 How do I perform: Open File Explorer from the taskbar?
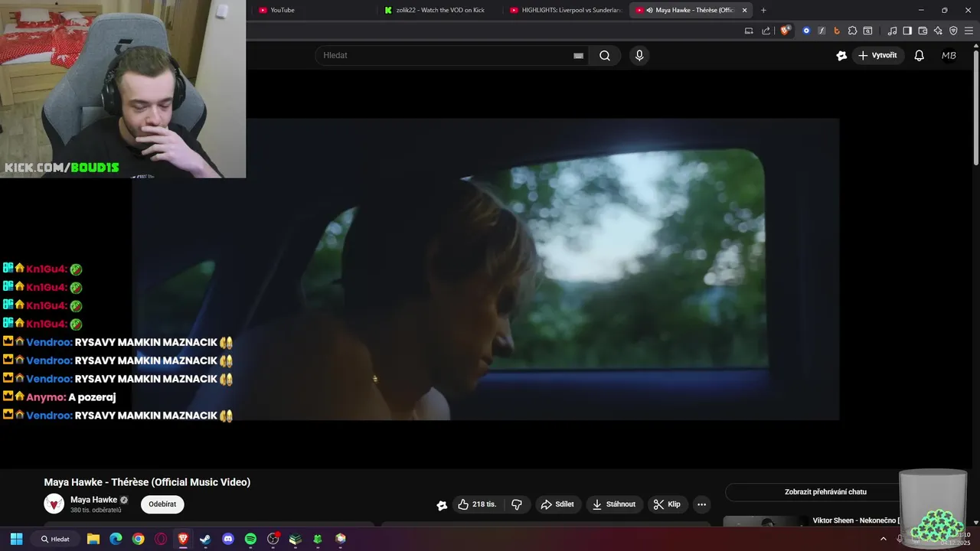click(93, 539)
